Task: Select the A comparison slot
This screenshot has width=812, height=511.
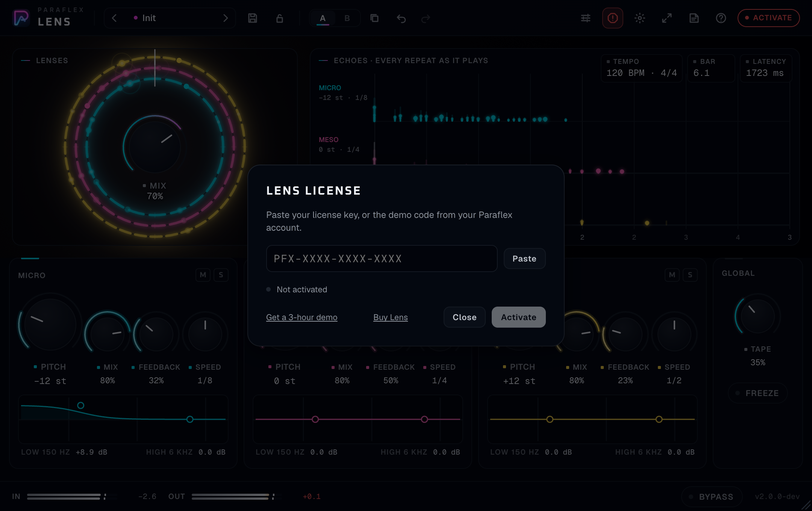Action: (x=323, y=18)
